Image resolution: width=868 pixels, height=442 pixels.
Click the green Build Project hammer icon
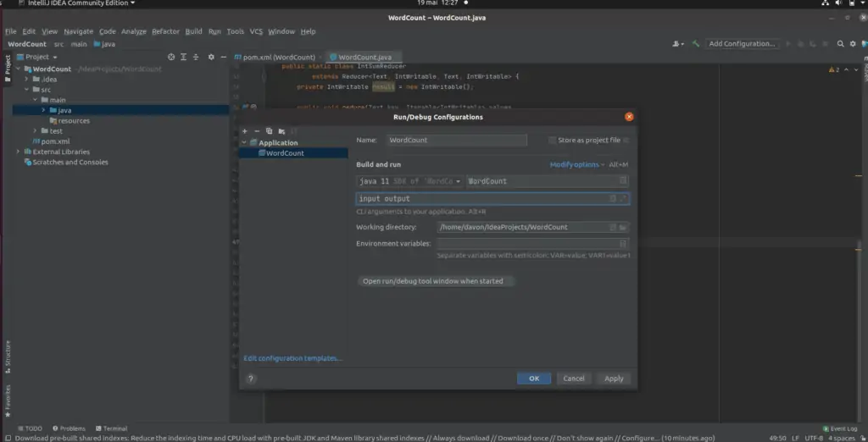click(696, 44)
